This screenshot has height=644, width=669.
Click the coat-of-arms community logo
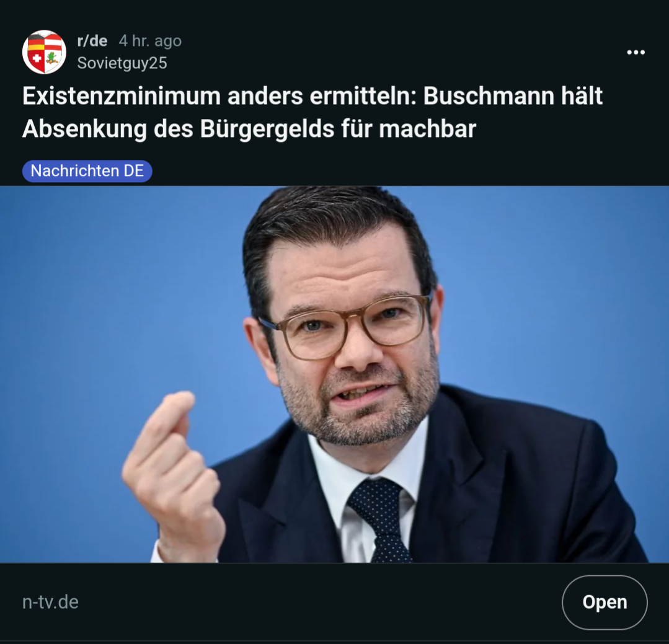point(45,52)
